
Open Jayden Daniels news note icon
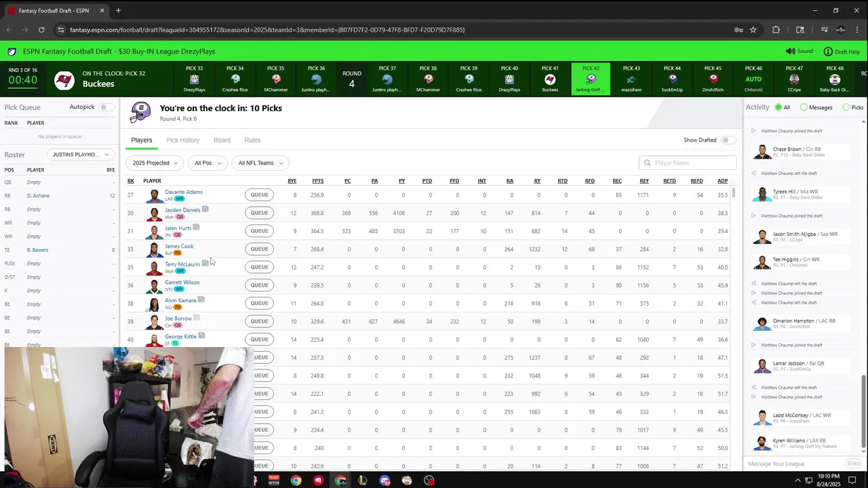tap(205, 209)
